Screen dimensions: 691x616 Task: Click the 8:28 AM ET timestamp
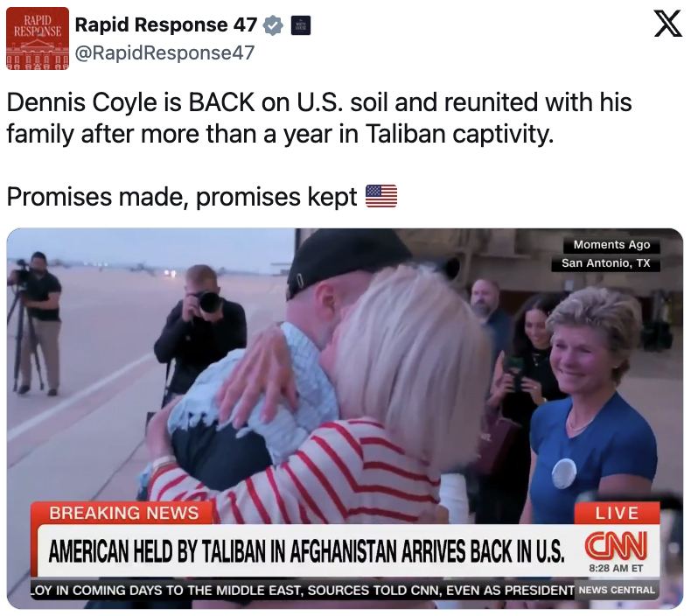[x=616, y=569]
